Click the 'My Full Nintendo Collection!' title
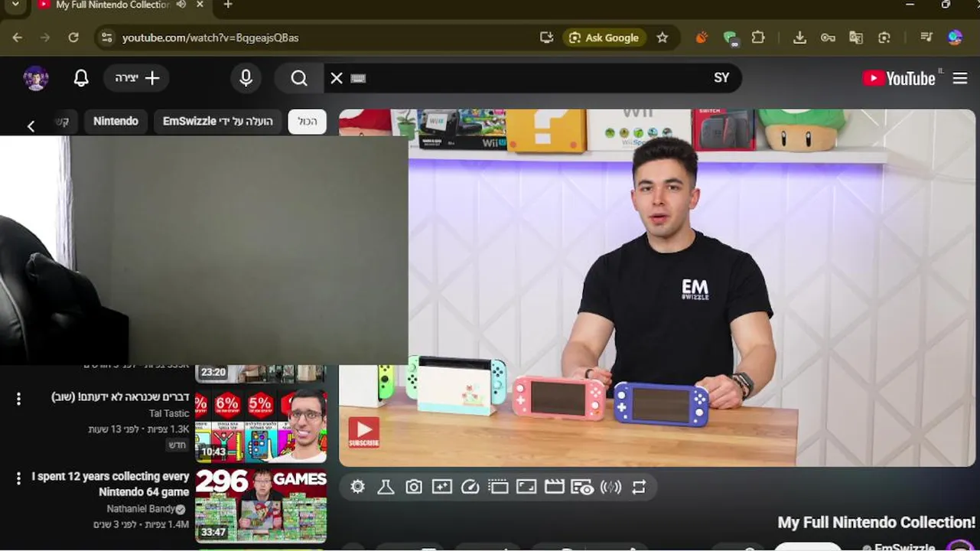The width and height of the screenshot is (980, 551). [877, 522]
